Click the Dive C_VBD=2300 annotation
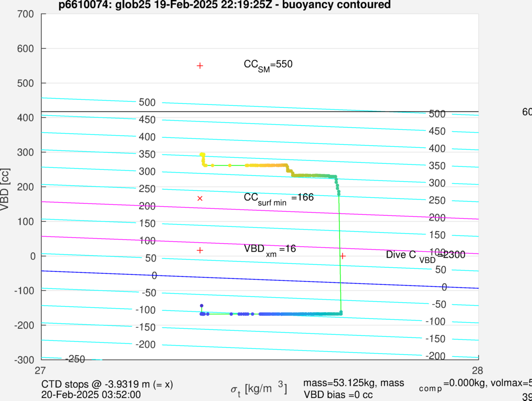The height and width of the screenshot is (401, 532). [x=425, y=255]
